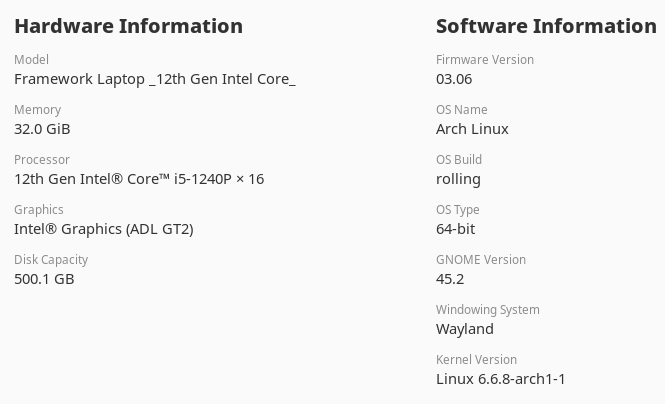The height and width of the screenshot is (404, 665).
Task: Click the Linux 6.6.8-arch1-1 kernel value
Action: pos(501,379)
